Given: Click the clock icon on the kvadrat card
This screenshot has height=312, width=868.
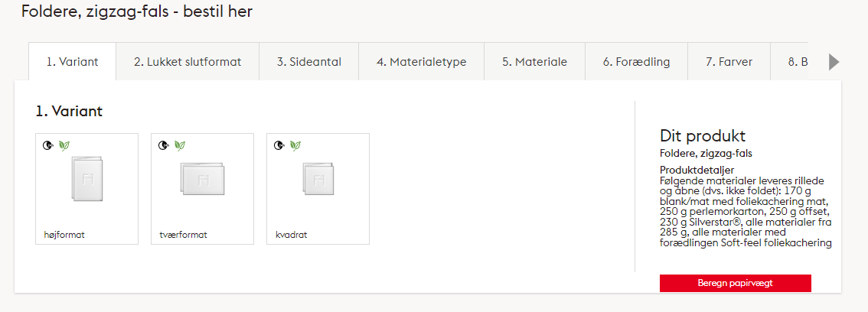Looking at the screenshot, I should (x=279, y=145).
